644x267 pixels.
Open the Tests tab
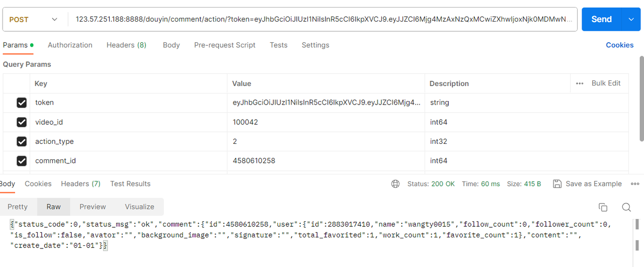(x=278, y=45)
